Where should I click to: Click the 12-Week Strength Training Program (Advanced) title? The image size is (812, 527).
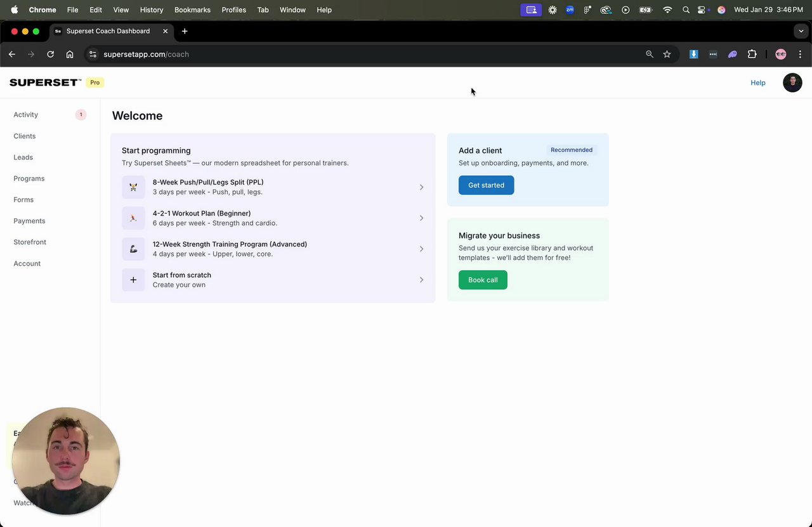[x=230, y=244]
